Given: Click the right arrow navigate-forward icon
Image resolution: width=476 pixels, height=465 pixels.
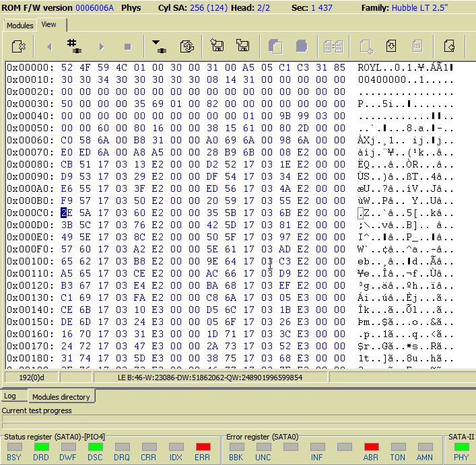Looking at the screenshot, I should (x=102, y=46).
